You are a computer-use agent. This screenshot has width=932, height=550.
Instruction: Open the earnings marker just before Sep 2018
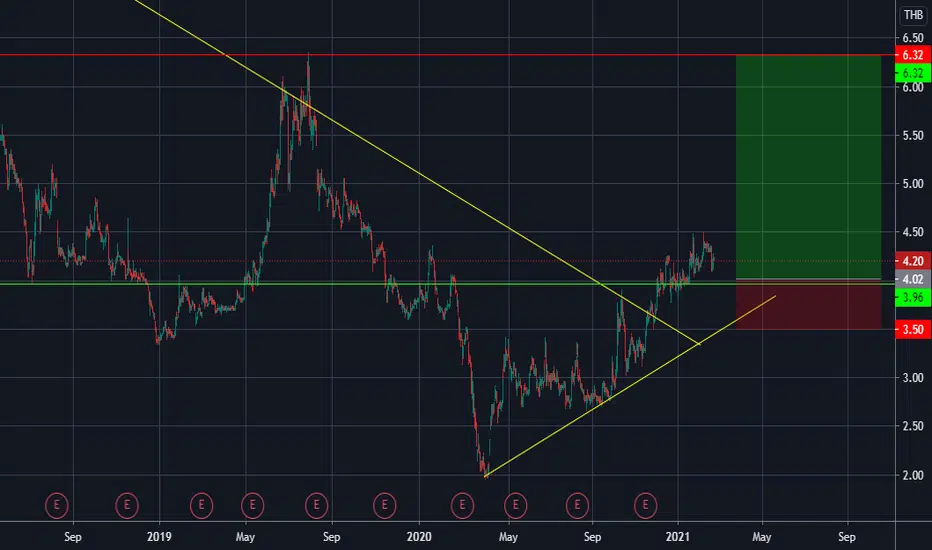coord(56,505)
